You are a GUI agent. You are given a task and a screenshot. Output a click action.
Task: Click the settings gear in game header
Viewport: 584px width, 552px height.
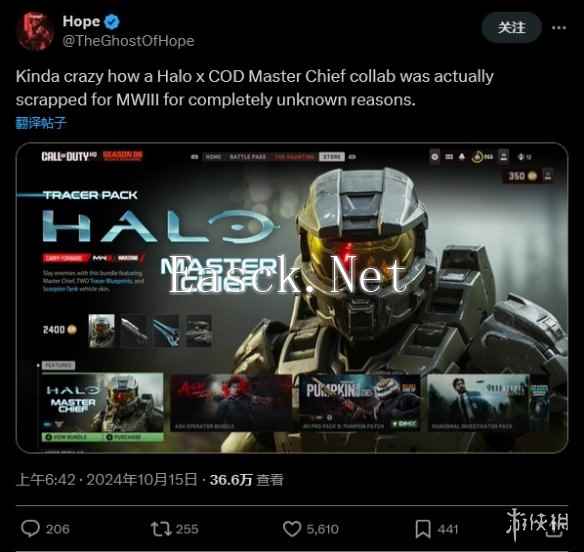435,157
